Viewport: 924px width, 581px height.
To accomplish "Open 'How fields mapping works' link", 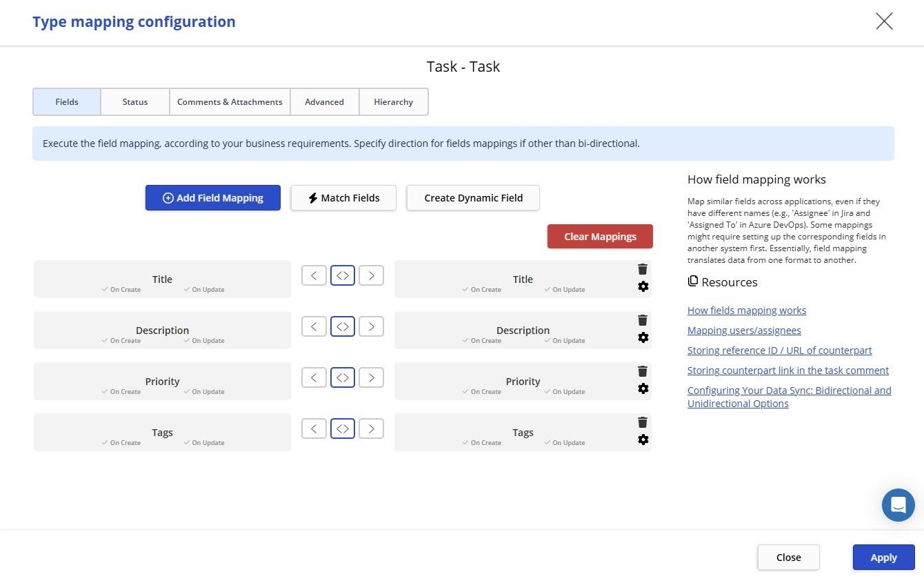I will tap(747, 311).
